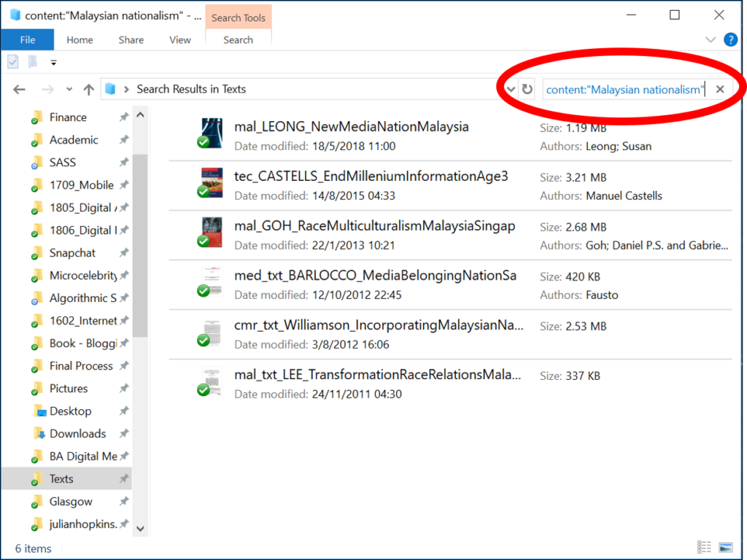747x560 pixels.
Task: Click file name mal_LEONG_NewMediaNationMalaysia
Action: [x=351, y=127]
